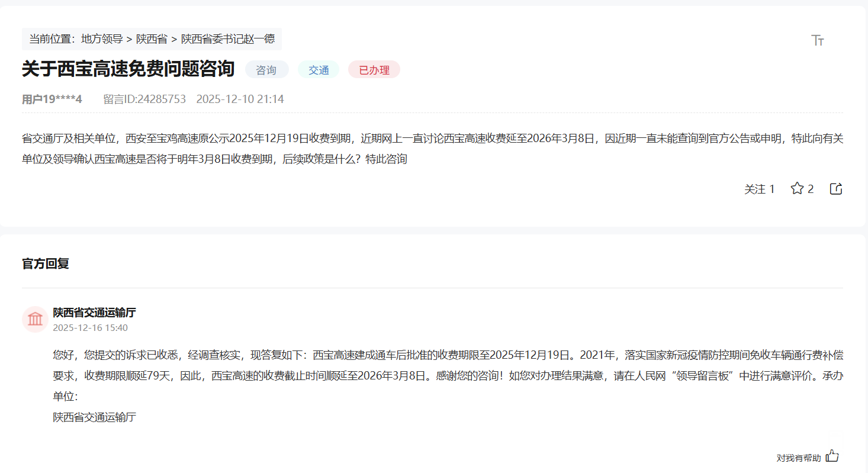
Task: Click the title 关于西宝高速免费问题咨询
Action: 128,69
